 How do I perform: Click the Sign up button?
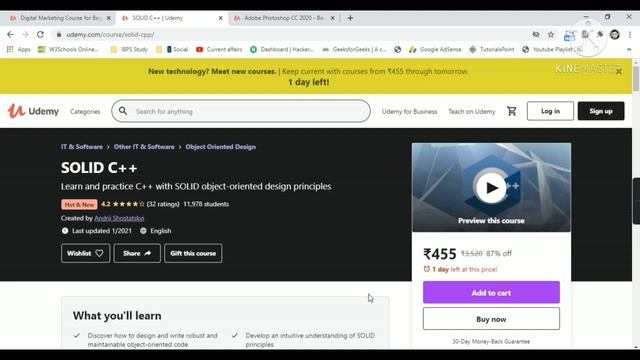pyautogui.click(x=601, y=111)
